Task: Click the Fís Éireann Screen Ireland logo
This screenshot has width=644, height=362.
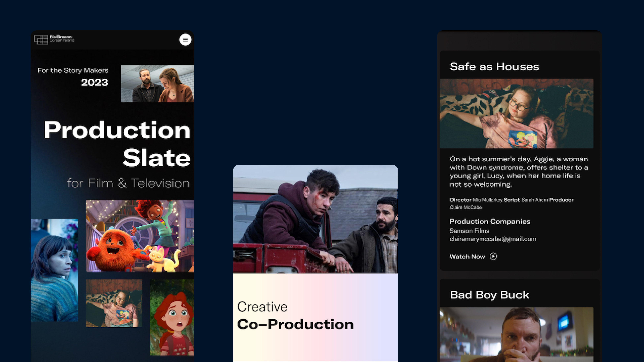Action: click(x=54, y=39)
